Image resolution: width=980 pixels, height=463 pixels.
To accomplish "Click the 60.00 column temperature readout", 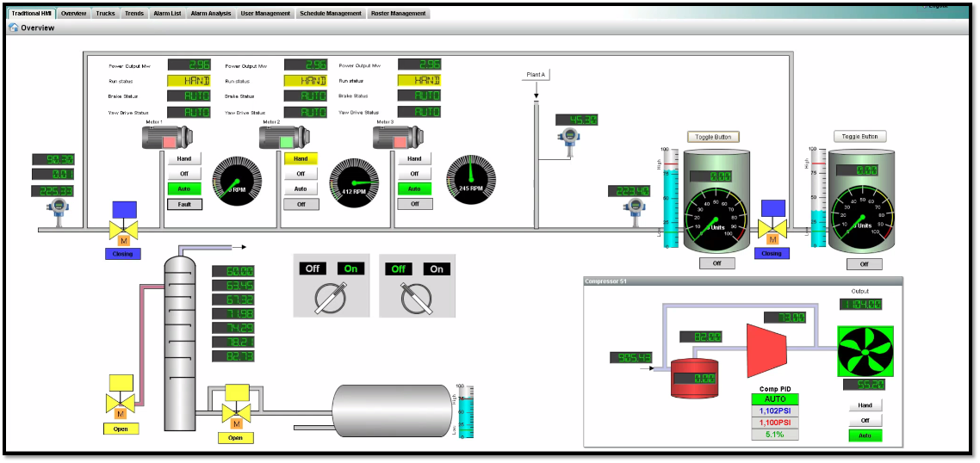I will pyautogui.click(x=233, y=271).
